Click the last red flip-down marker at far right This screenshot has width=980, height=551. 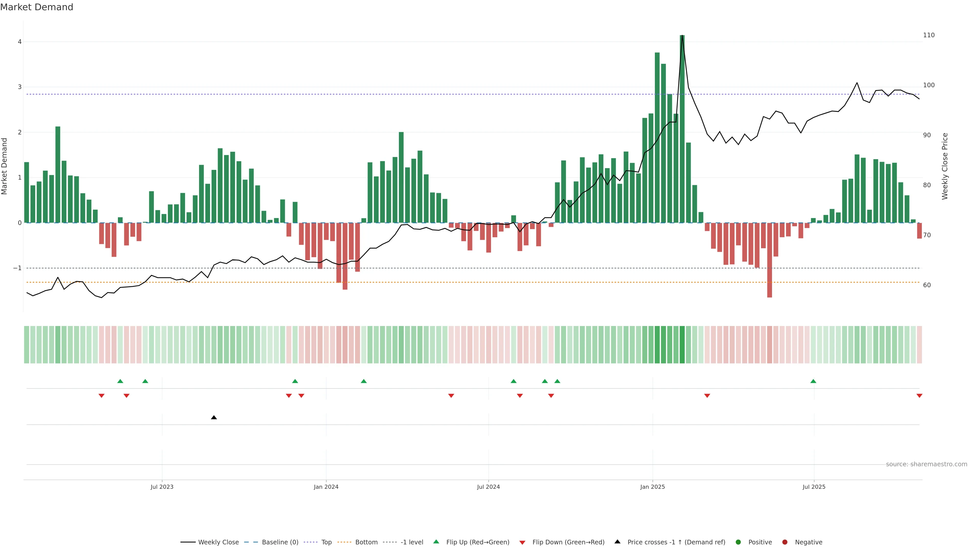919,396
